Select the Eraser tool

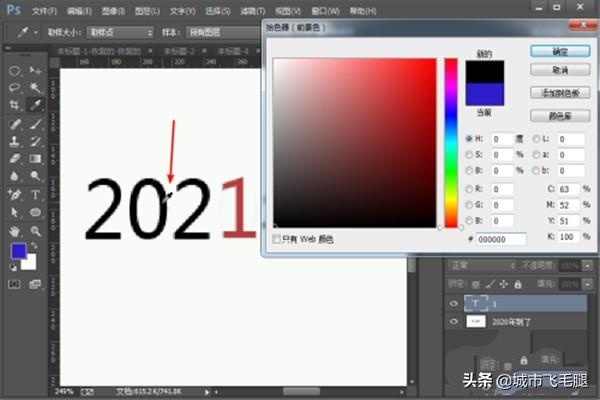[16, 158]
